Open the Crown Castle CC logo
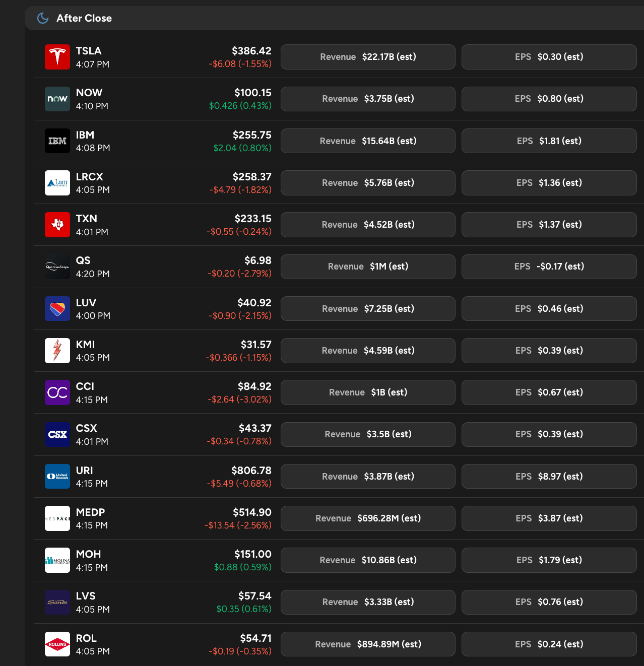644x666 pixels. [57, 392]
